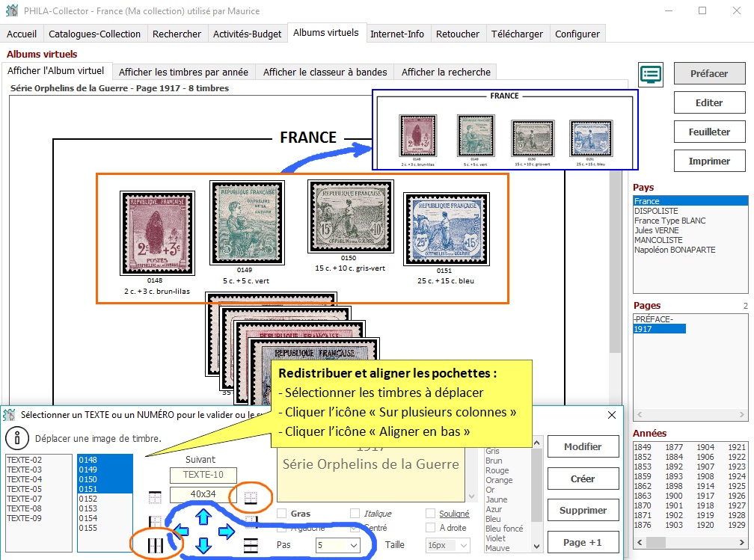
Task: Select the brun-lilas 0148 stamp image
Action: (157, 233)
